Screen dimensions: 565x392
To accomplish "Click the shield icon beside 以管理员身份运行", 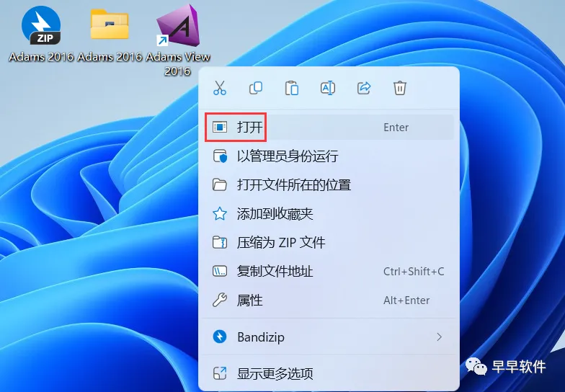I will (220, 156).
